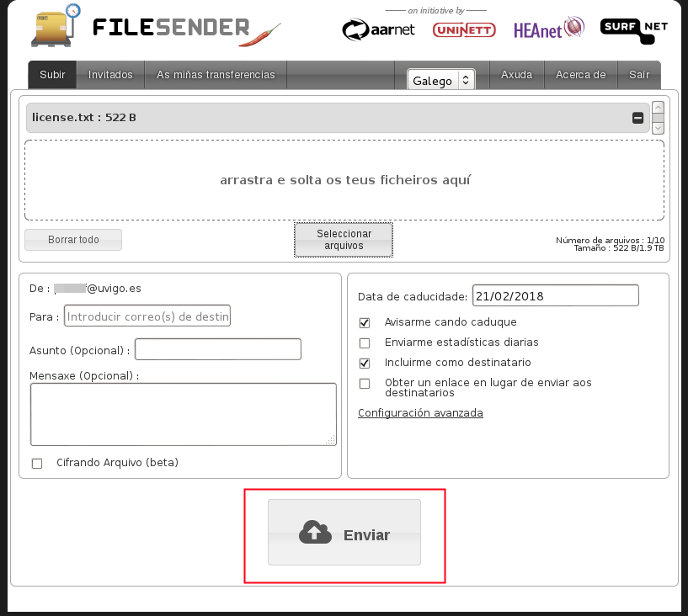The image size is (688, 616).
Task: Click the HEAnet logo
Action: [x=549, y=29]
